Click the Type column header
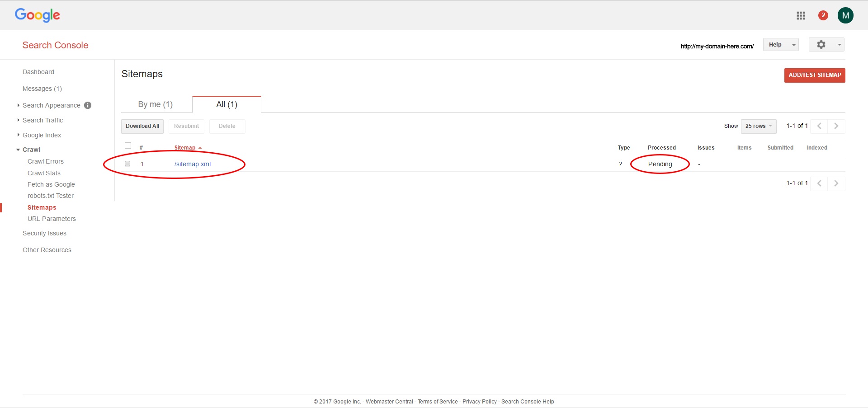This screenshot has width=868, height=408. coord(624,148)
